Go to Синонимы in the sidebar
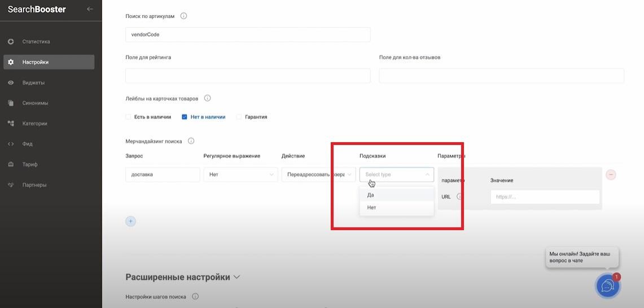644x308 pixels. coord(35,103)
